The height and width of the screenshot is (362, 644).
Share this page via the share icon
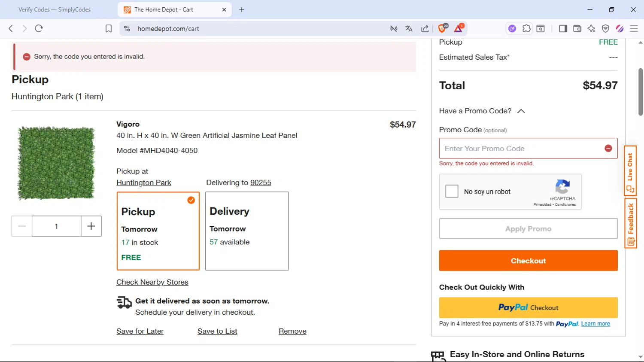tap(425, 29)
